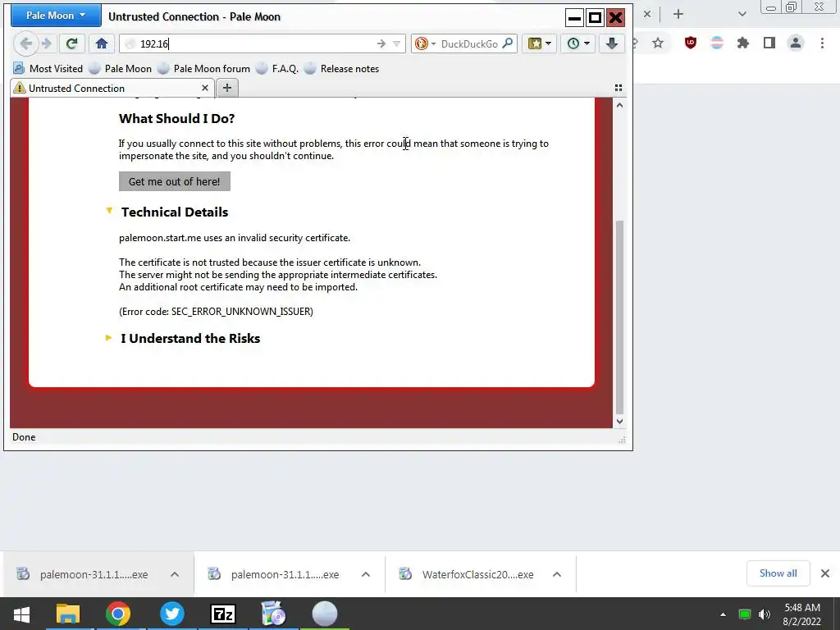
Task: Open the list all tabs button
Action: tap(619, 88)
